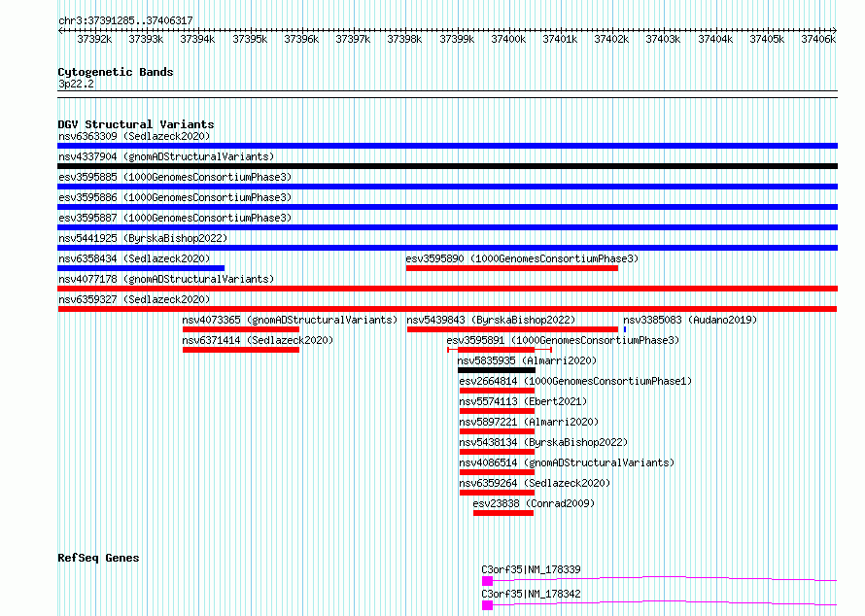Click the 3p22.2 band label
865x616 pixels.
(x=76, y=85)
